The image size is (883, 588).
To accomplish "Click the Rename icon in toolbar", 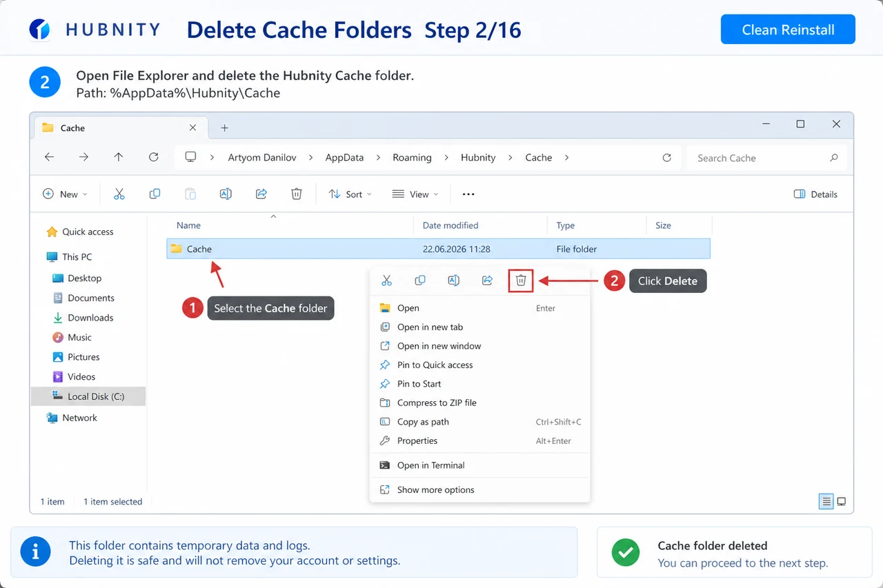I will (x=226, y=194).
